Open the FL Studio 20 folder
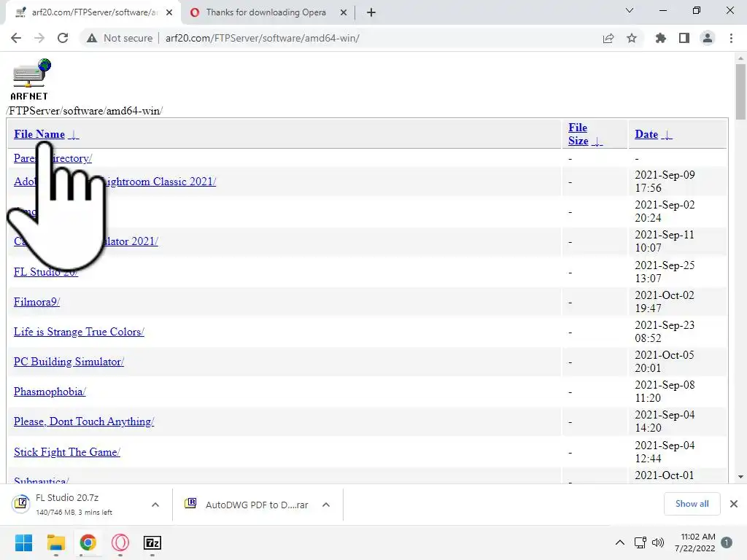 click(x=46, y=272)
